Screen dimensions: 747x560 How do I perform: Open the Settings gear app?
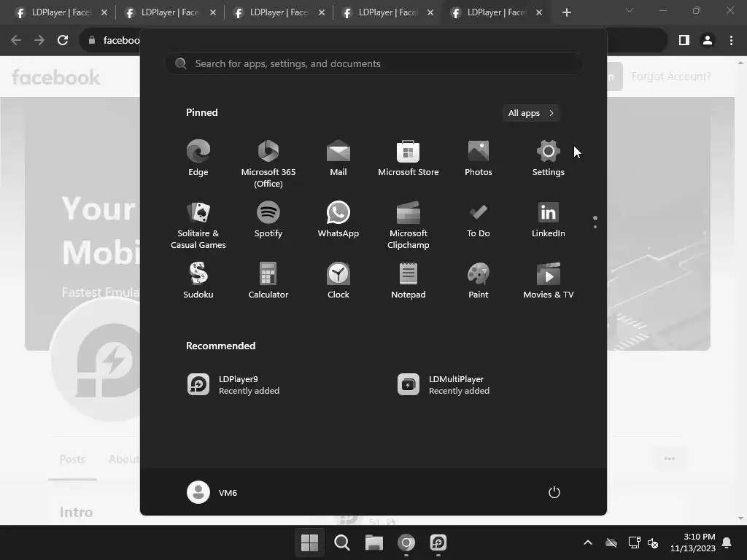(x=549, y=158)
